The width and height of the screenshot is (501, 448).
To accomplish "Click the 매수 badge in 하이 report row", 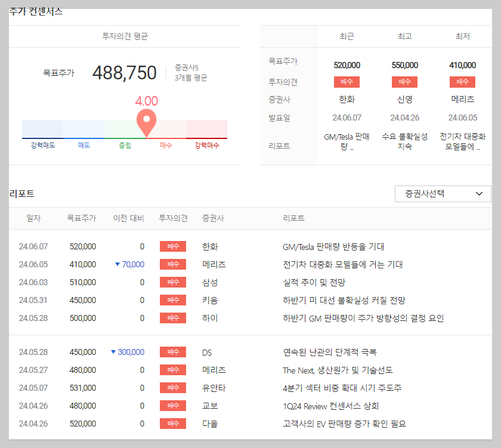I will (173, 318).
